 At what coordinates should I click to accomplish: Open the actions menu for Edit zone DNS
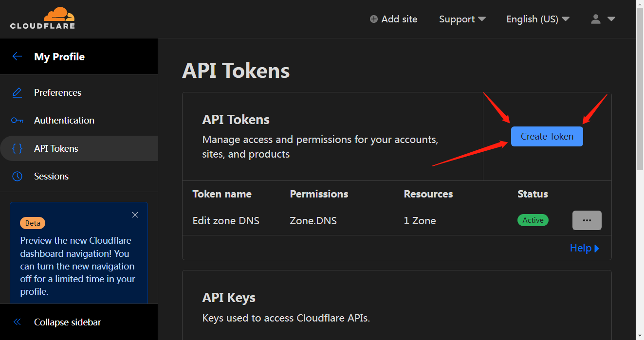click(587, 220)
